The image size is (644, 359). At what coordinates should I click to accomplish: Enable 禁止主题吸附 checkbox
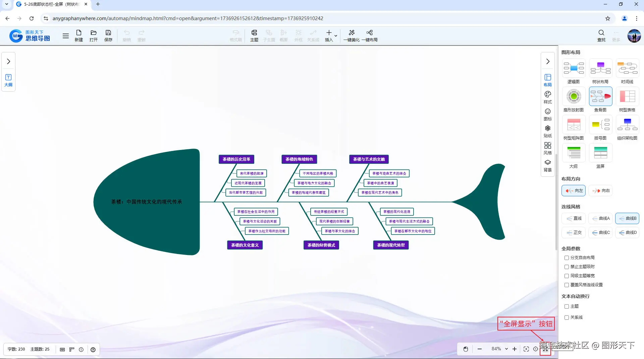(x=567, y=267)
